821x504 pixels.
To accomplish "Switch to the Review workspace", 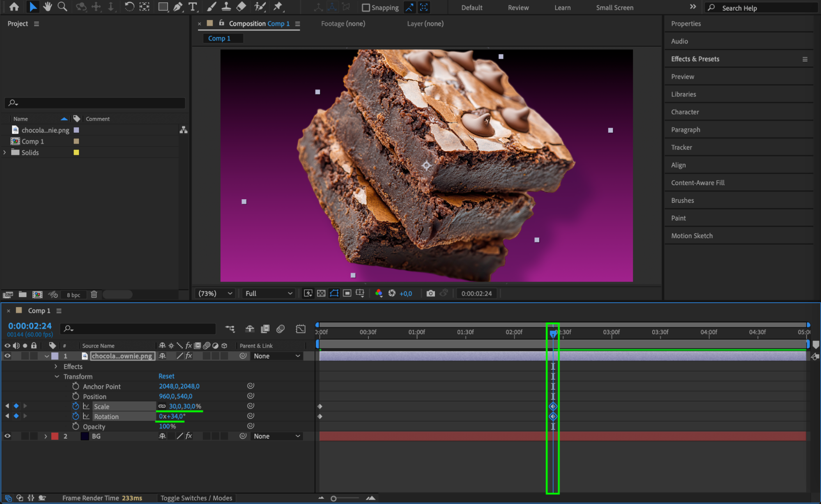I will [x=518, y=7].
